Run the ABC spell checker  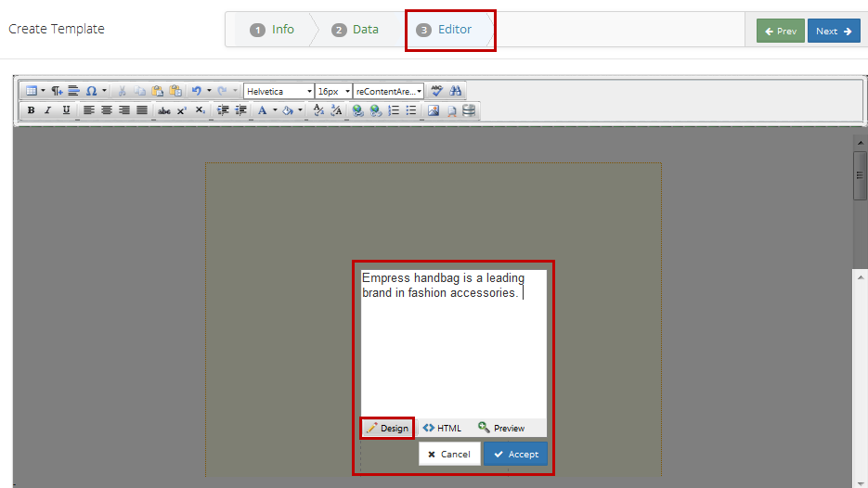point(436,91)
